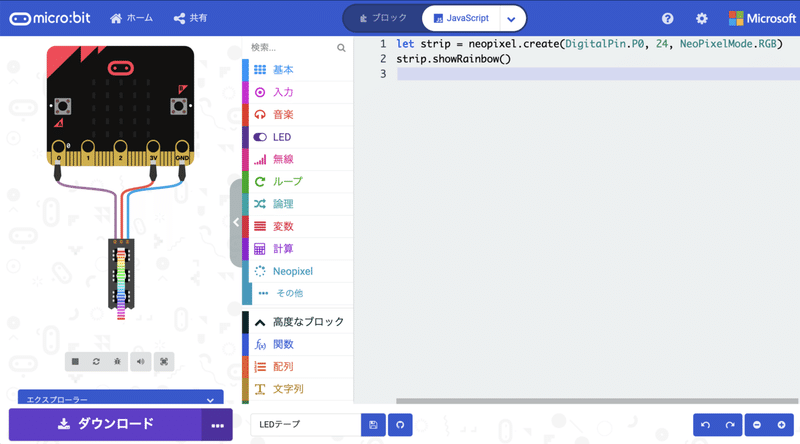Open the 計算 category
Screen dimensions: 800x444
(x=298, y=249)
